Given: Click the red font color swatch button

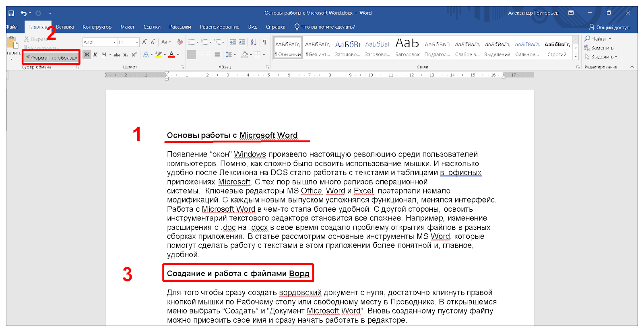Looking at the screenshot, I should tap(171, 55).
